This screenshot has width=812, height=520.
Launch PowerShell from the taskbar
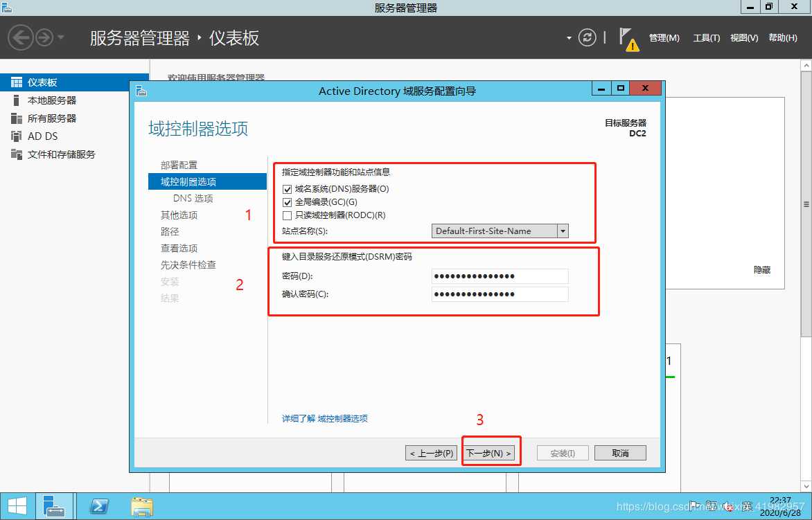point(99,506)
